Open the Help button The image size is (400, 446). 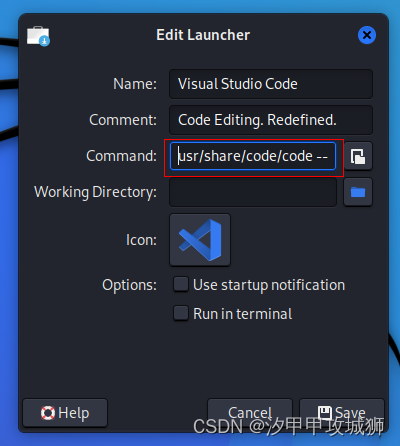pos(65,413)
